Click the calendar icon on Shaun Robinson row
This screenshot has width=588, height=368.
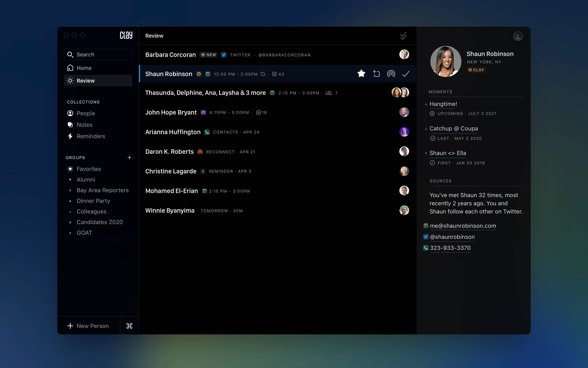[x=208, y=74]
